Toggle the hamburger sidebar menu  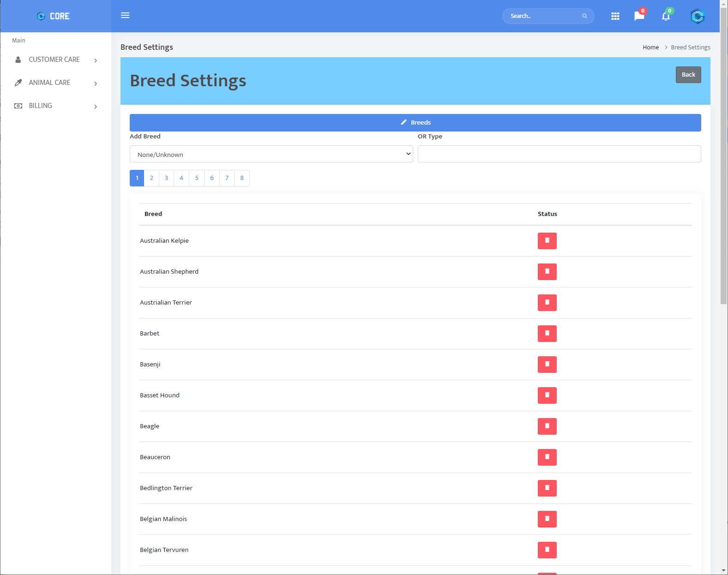click(x=125, y=15)
